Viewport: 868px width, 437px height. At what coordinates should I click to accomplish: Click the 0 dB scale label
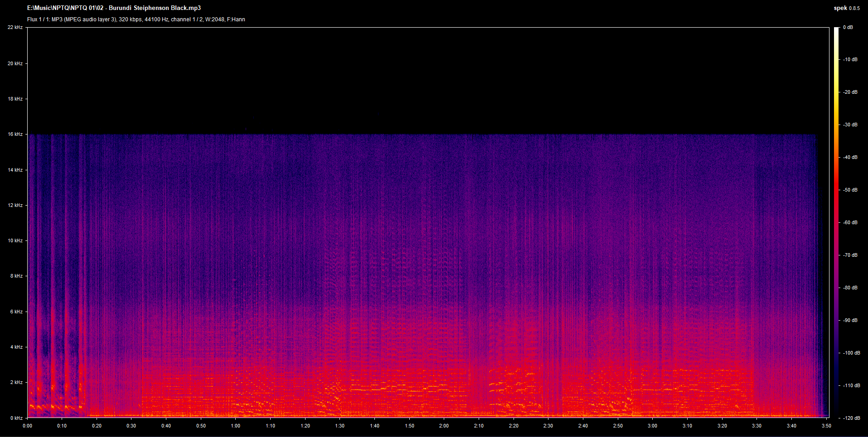click(x=848, y=28)
